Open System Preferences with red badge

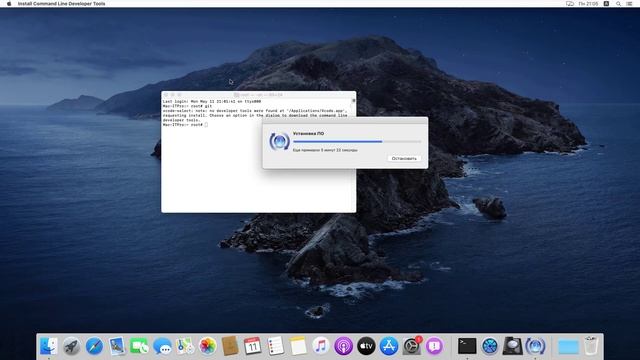(x=412, y=346)
